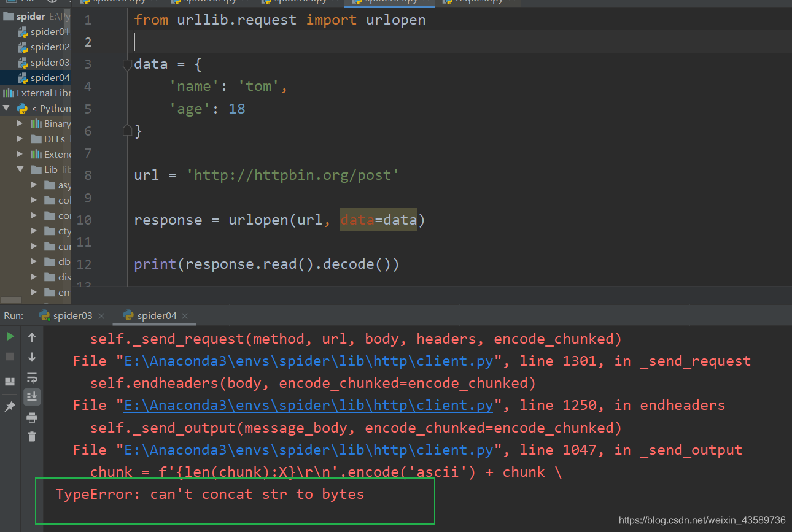Open client.py link at line 1047
792x532 pixels.
309,450
